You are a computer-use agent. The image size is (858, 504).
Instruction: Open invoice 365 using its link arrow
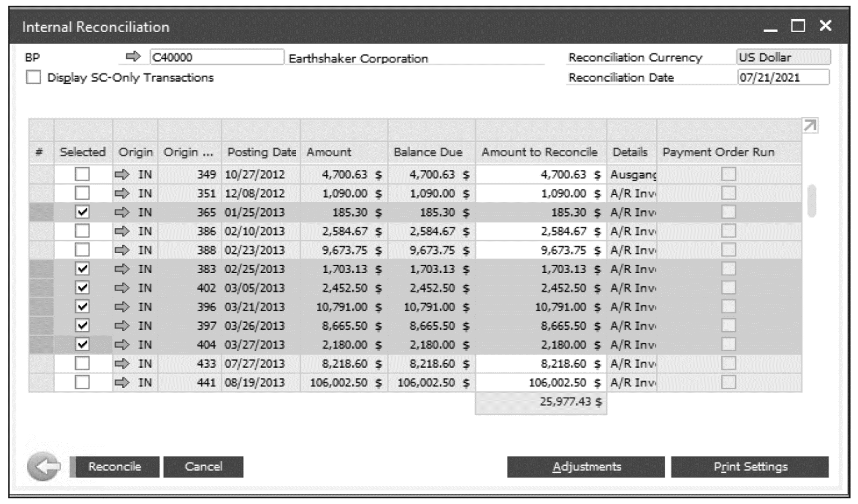pos(122,212)
